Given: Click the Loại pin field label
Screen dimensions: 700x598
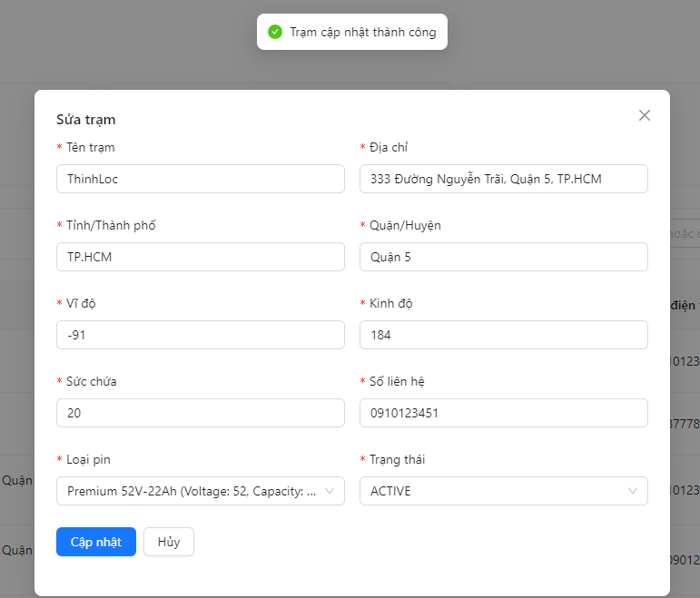Looking at the screenshot, I should (88, 459).
